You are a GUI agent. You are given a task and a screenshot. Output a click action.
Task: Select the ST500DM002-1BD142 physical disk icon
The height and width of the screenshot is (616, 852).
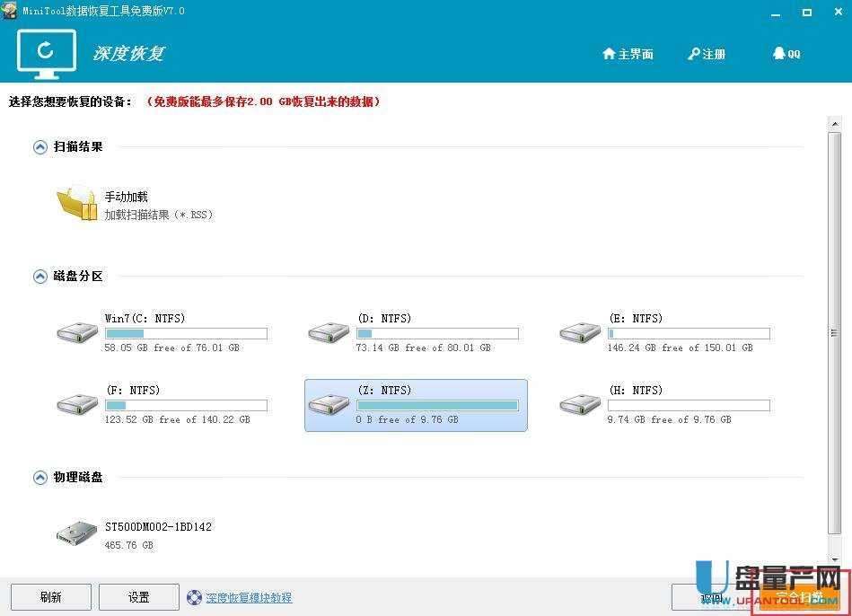(x=76, y=532)
